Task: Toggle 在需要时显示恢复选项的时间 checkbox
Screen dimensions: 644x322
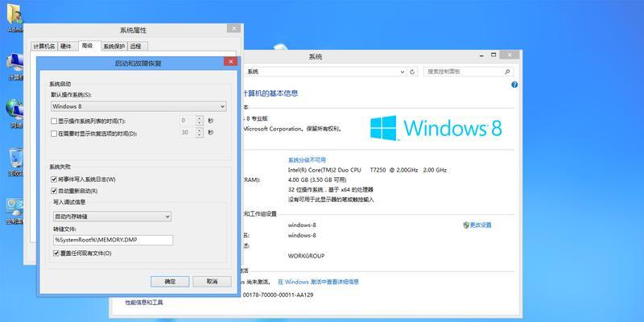Action: tap(54, 134)
